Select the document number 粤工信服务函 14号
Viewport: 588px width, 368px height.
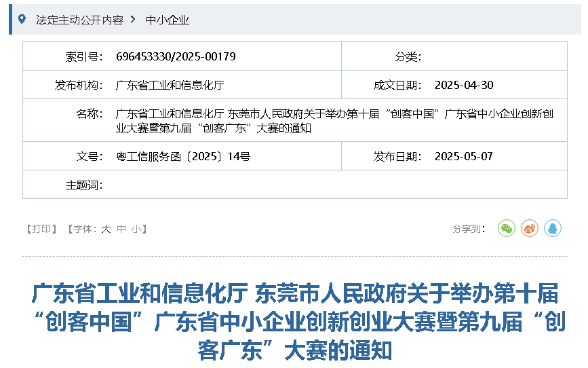183,156
